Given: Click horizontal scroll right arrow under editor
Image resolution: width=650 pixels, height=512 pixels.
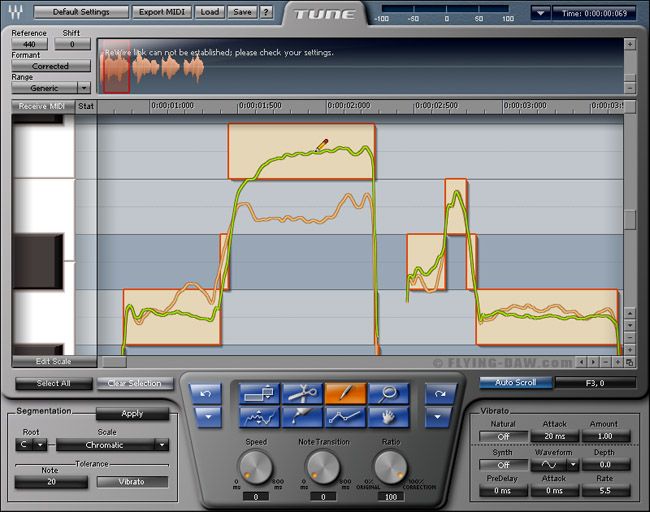Looking at the screenshot, I should point(594,362).
